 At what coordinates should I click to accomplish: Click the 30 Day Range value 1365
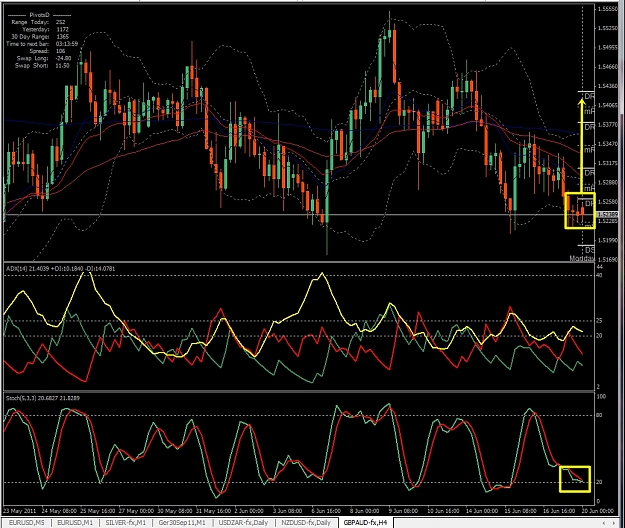(x=63, y=36)
